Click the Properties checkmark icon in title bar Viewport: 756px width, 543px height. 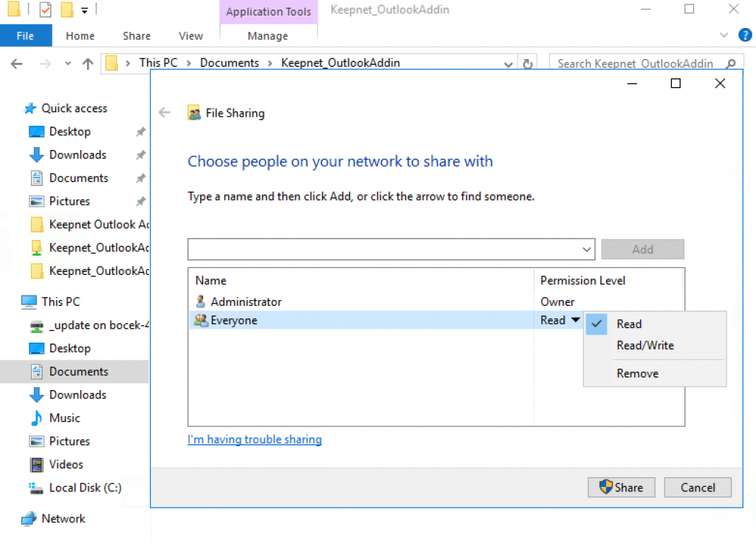45,10
